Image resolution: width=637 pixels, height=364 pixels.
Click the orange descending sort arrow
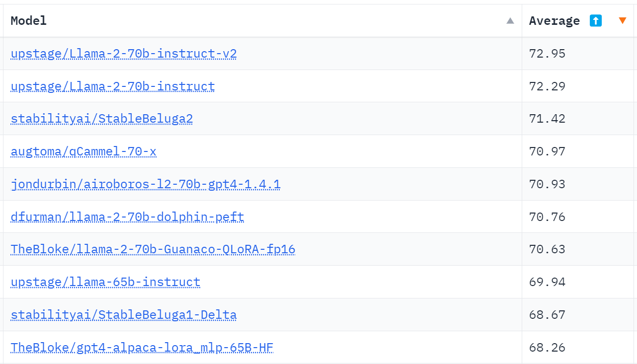tap(622, 21)
